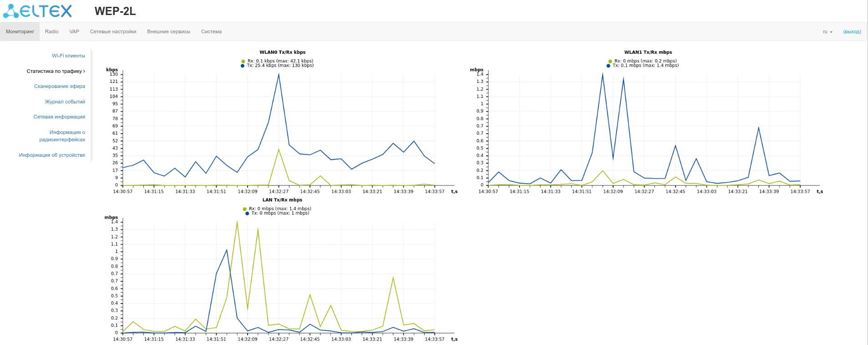Toggle the LAN Tx legend dot
The height and width of the screenshot is (345, 868).
tap(247, 213)
